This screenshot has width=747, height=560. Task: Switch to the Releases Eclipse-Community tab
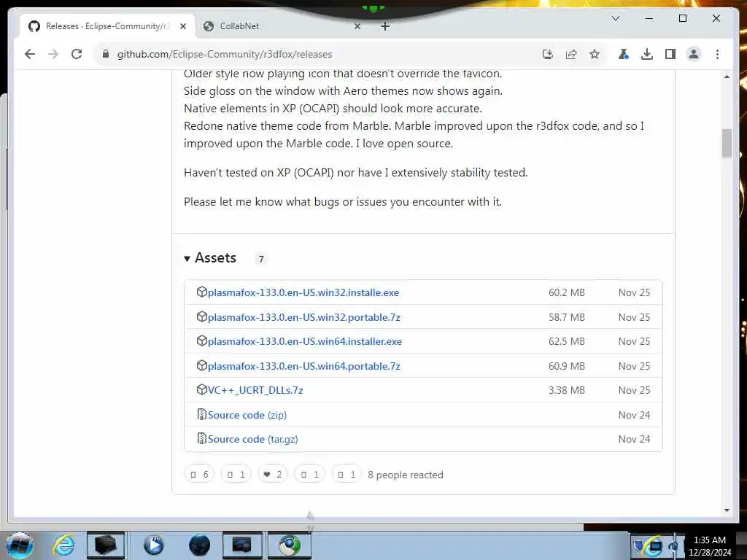pyautogui.click(x=107, y=26)
